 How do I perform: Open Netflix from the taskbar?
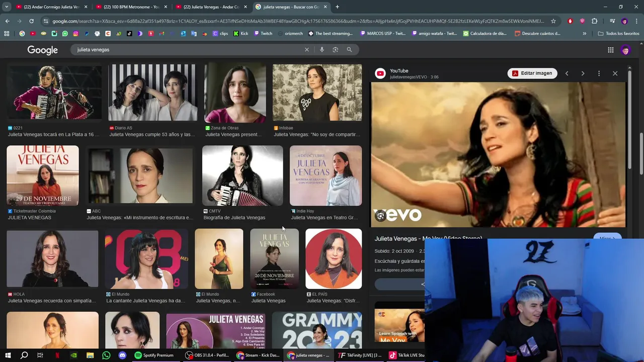[57, 355]
